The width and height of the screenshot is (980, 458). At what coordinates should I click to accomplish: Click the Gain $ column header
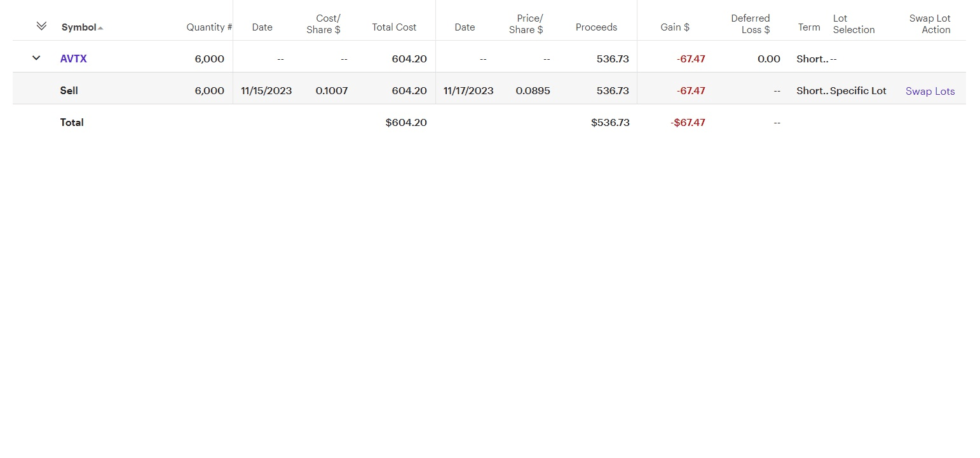coord(675,27)
